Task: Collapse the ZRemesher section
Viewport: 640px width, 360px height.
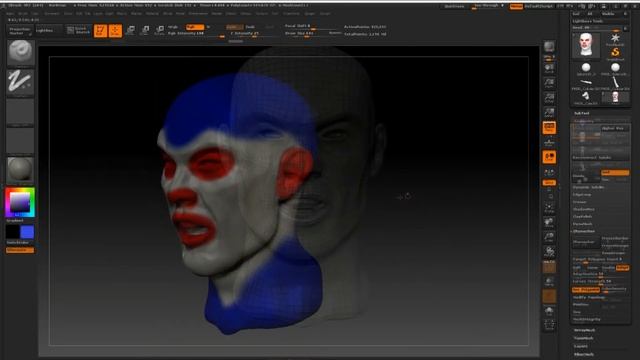Action: [584, 231]
